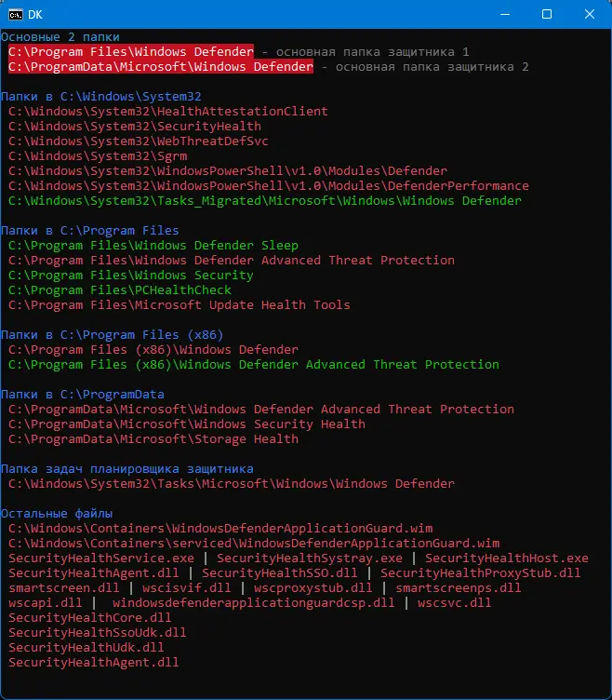Screen dimensions: 612x700
Task: Click the "Папка задач планировщика защитника" heading
Action: (126, 469)
